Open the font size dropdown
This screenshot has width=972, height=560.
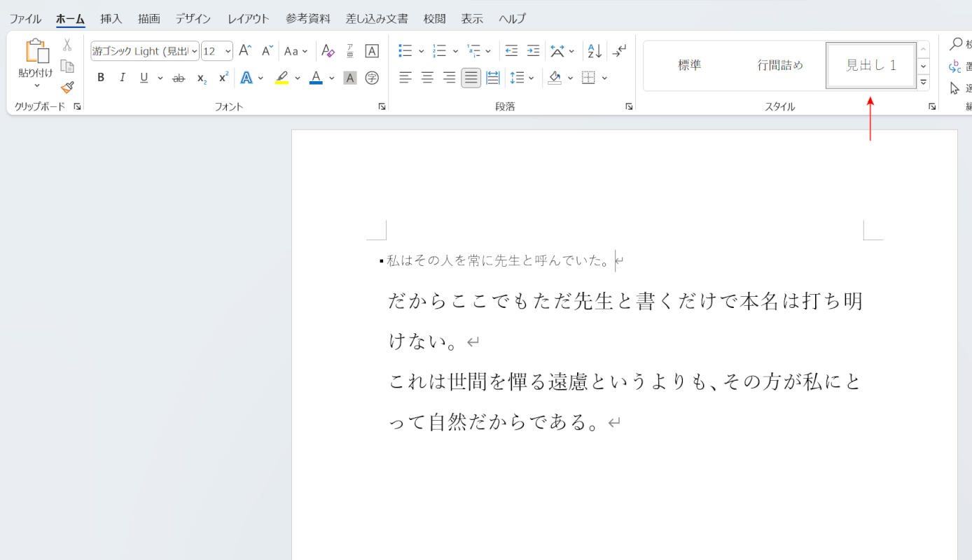click(x=228, y=51)
